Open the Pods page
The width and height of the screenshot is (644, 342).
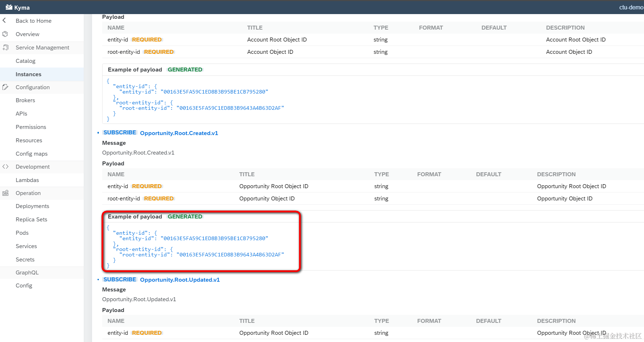tap(22, 233)
